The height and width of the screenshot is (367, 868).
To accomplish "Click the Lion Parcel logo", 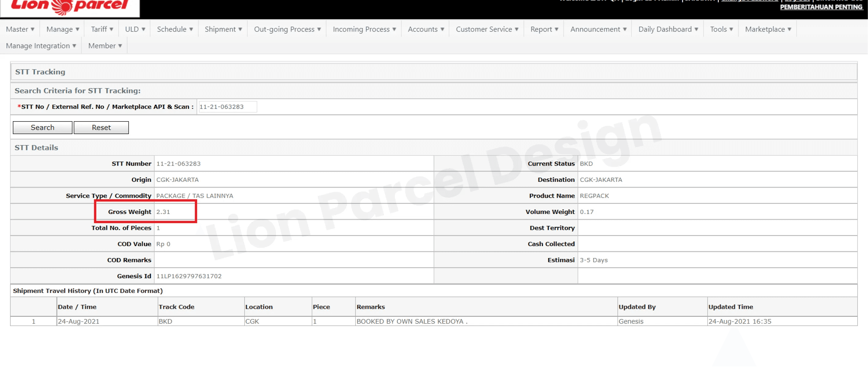I will click(70, 7).
